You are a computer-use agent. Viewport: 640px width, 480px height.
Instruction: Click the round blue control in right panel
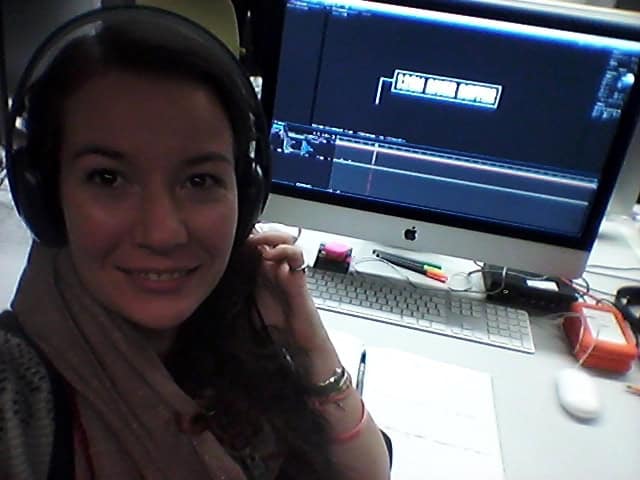[x=624, y=80]
